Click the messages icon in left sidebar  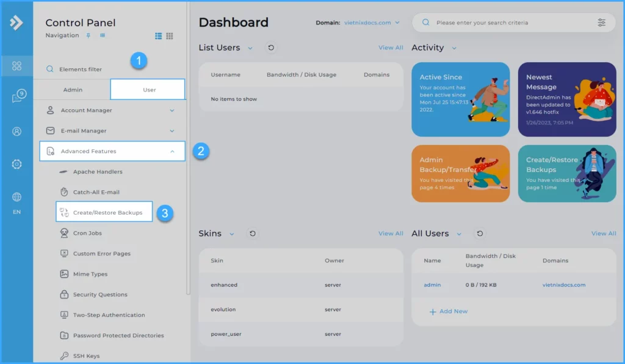[x=17, y=98]
